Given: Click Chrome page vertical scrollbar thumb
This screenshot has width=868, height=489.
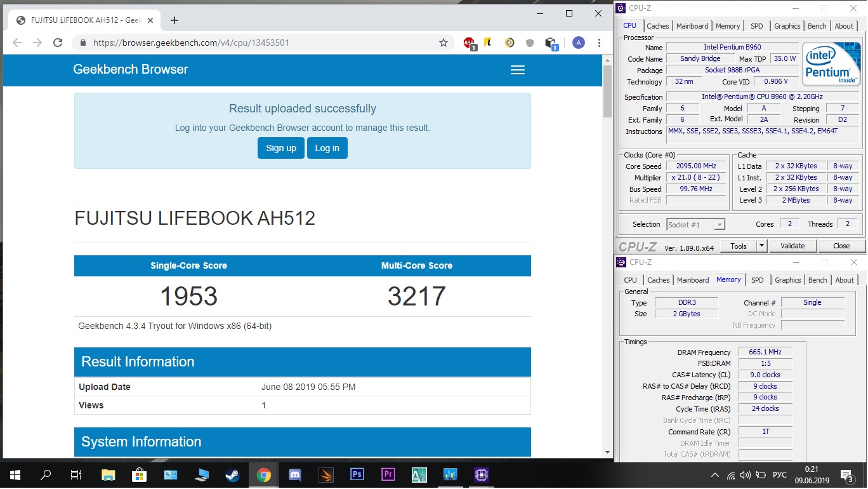Looking at the screenshot, I should click(607, 91).
